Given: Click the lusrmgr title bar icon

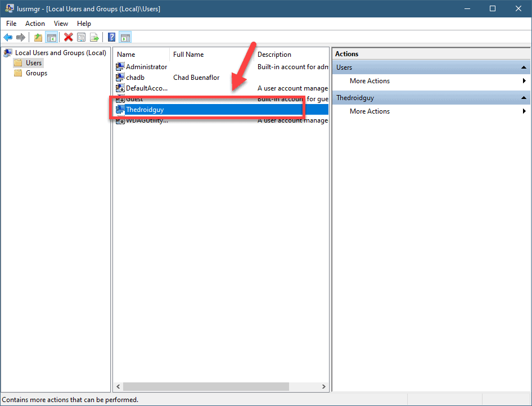Looking at the screenshot, I should click(x=10, y=8).
